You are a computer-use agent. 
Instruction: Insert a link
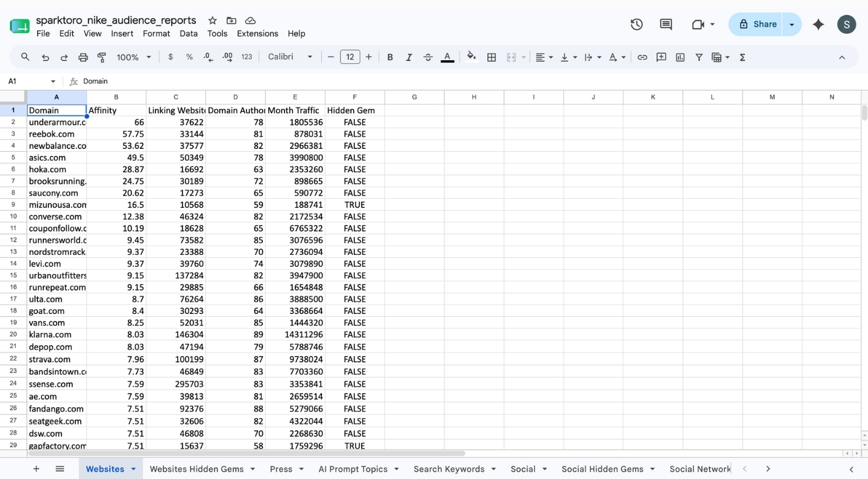pyautogui.click(x=643, y=57)
